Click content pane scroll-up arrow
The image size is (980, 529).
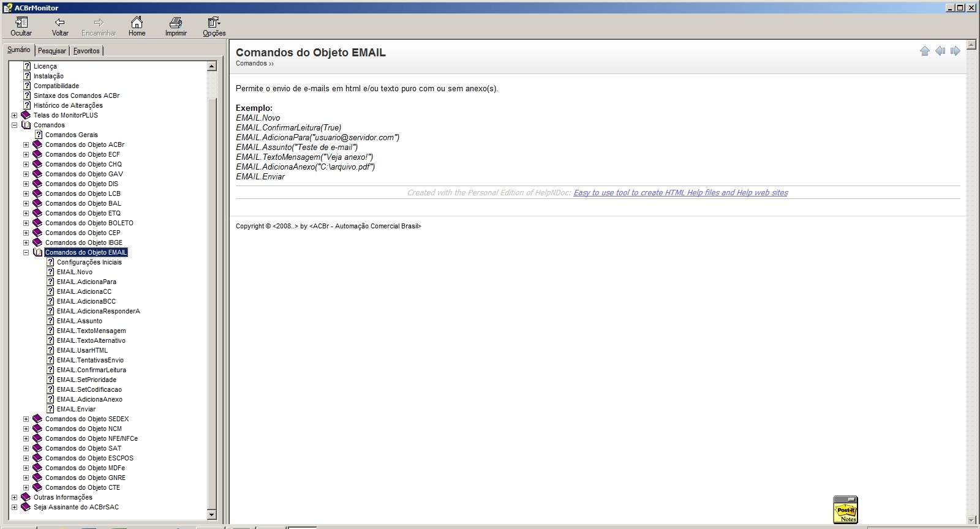point(971,45)
